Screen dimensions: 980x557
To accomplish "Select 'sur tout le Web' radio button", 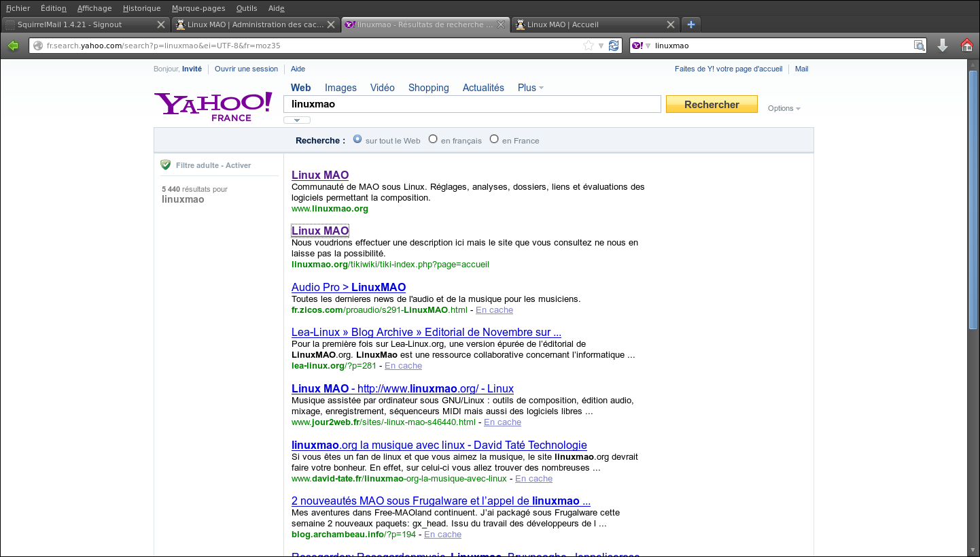I will (357, 139).
